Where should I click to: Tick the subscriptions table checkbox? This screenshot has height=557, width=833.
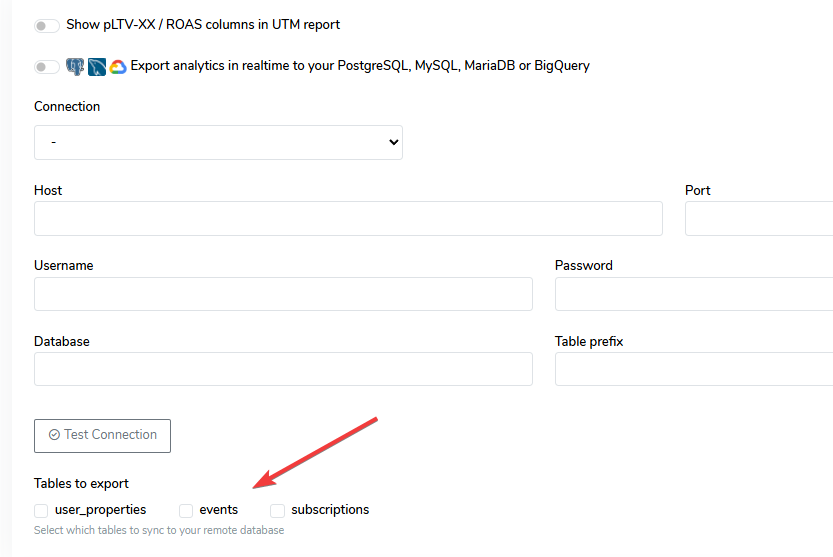coord(277,511)
